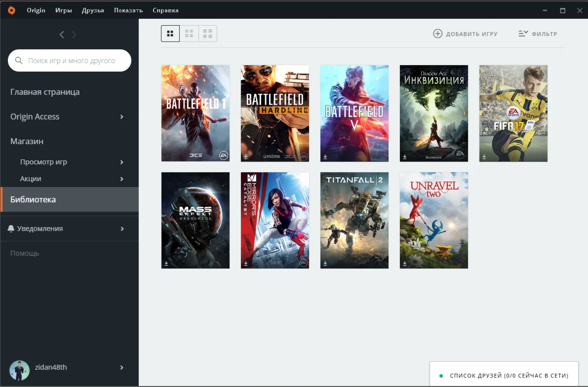The image size is (588, 387).
Task: Click the download icon on Mass Effect Andromeda
Action: [166, 263]
